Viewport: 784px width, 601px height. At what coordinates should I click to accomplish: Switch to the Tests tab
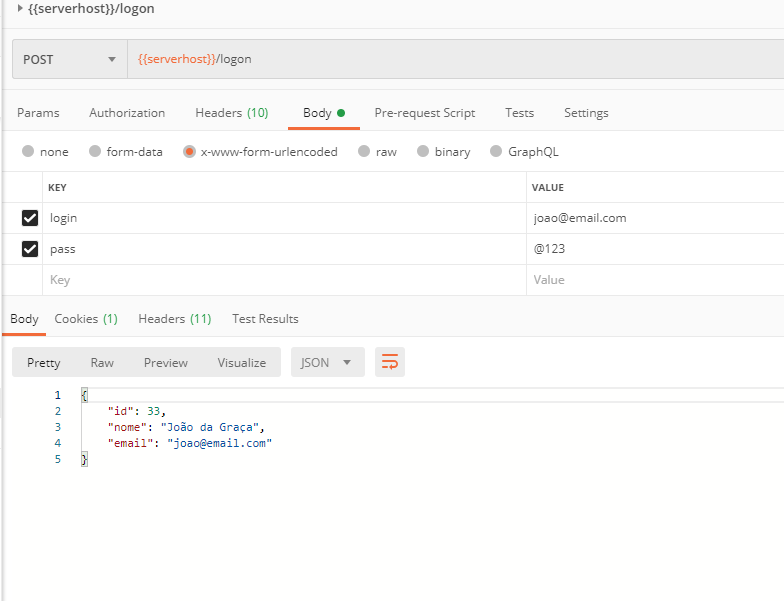[519, 113]
